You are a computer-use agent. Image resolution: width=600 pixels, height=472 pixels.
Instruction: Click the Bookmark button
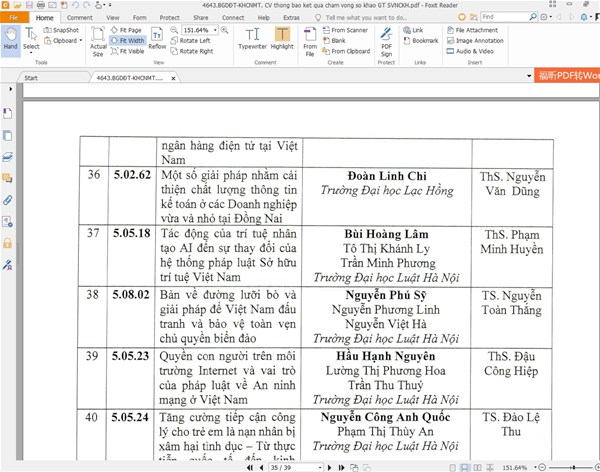[x=424, y=41]
